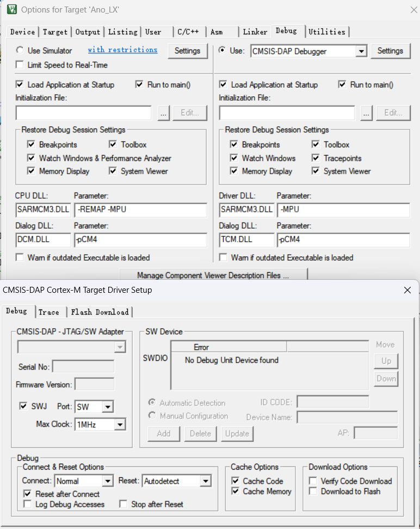Viewport: 420px width, 529px height.
Task: Uncheck simulator Memory Display option
Action: 31,171
